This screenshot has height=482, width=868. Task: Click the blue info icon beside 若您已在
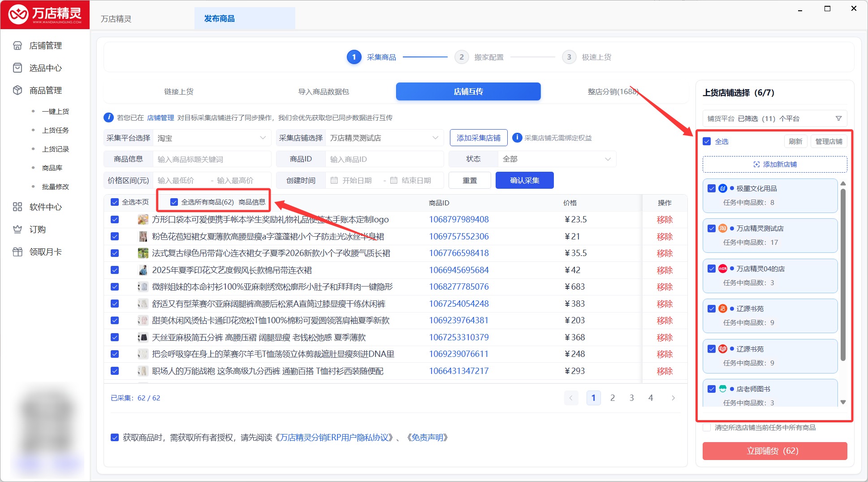coord(108,117)
